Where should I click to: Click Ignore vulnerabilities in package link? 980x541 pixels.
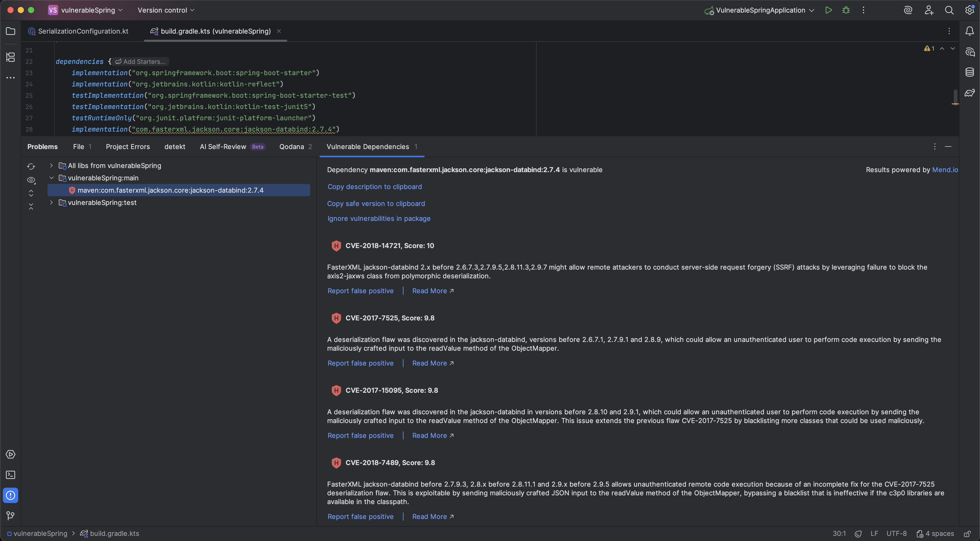click(379, 219)
